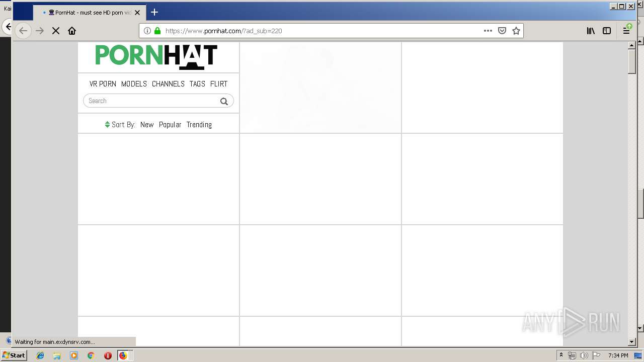Launch Chrome from the taskbar
The height and width of the screenshot is (362, 644).
pyautogui.click(x=91, y=355)
